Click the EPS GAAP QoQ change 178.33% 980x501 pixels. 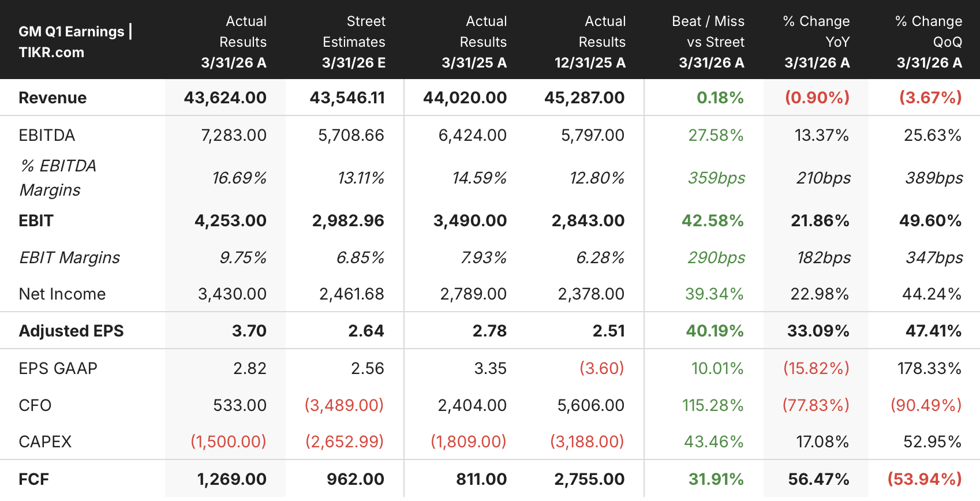click(929, 368)
